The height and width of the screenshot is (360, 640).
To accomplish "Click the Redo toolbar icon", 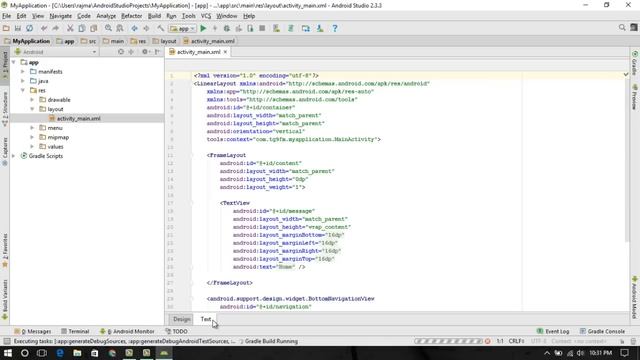I will tap(56, 28).
